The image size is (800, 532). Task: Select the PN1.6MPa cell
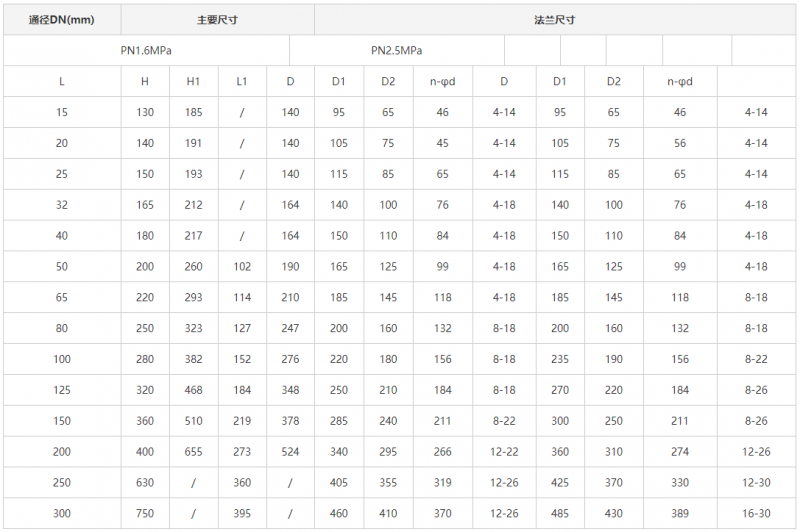pos(146,50)
